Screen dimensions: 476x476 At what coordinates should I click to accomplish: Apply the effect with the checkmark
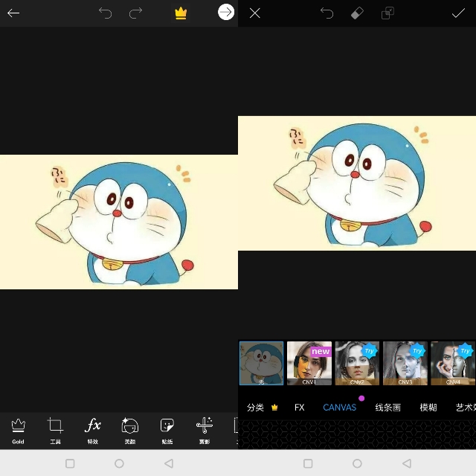tap(458, 13)
